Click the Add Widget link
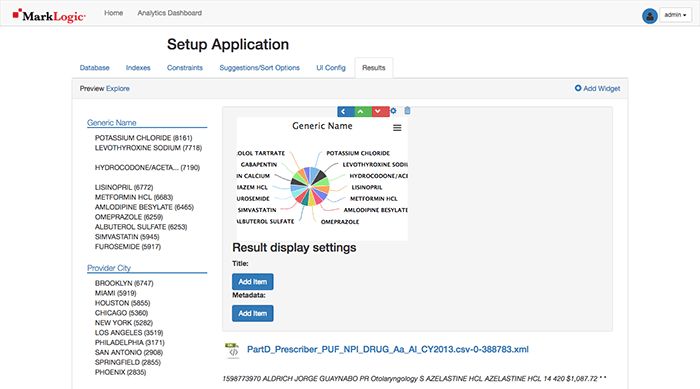 point(597,88)
